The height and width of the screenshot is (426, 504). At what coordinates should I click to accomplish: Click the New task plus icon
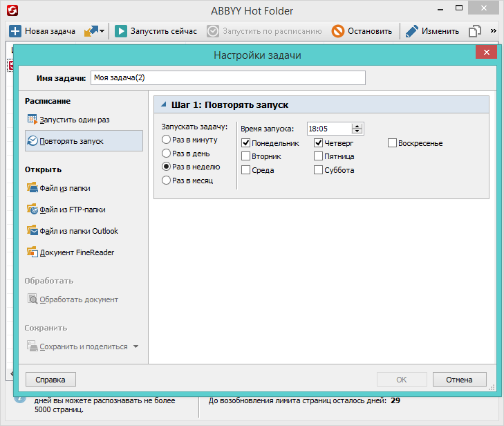coord(15,31)
